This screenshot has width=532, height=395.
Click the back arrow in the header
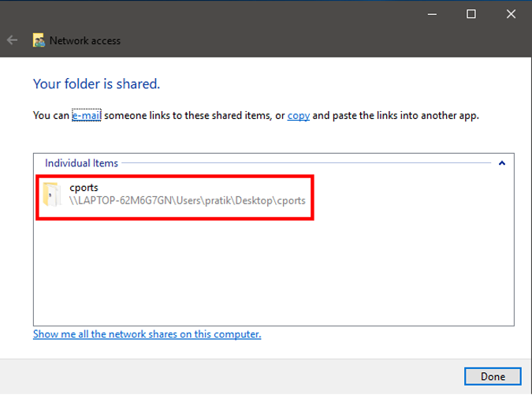pos(12,40)
